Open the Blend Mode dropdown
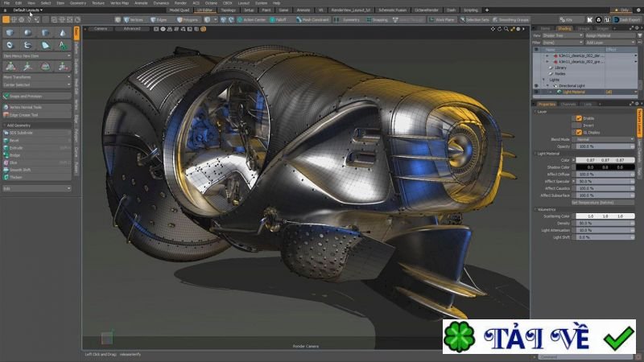The image size is (644, 362). pyautogui.click(x=604, y=139)
